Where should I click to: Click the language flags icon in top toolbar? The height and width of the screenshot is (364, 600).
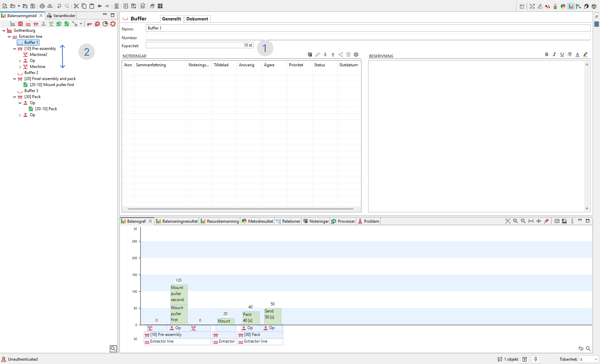[x=547, y=6]
